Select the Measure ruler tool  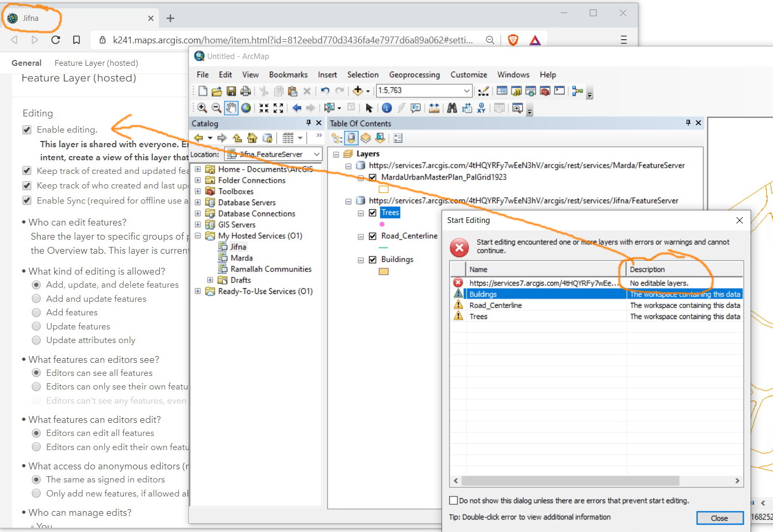click(x=434, y=108)
